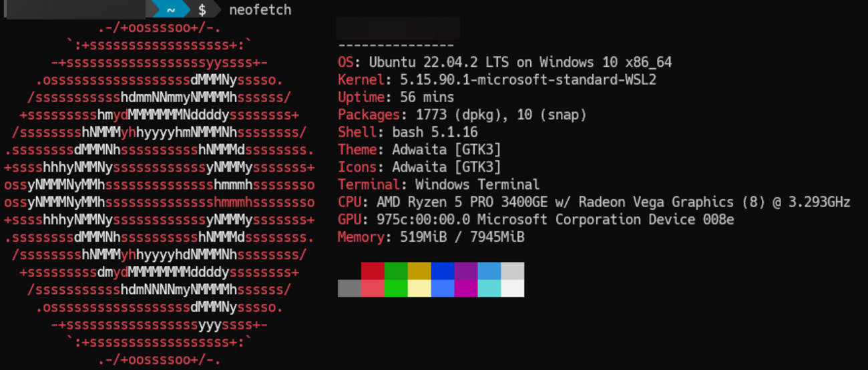Select the mustard yellow color block

pyautogui.click(x=419, y=270)
